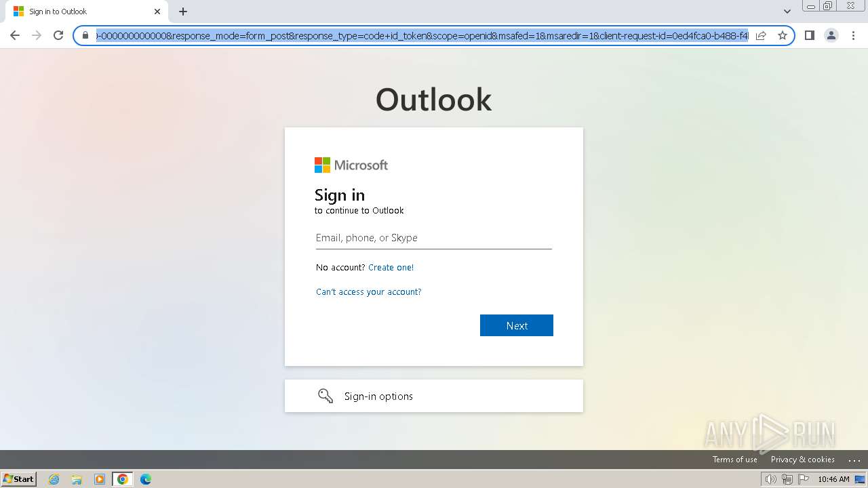Open the footer ellipsis more options

point(854,460)
